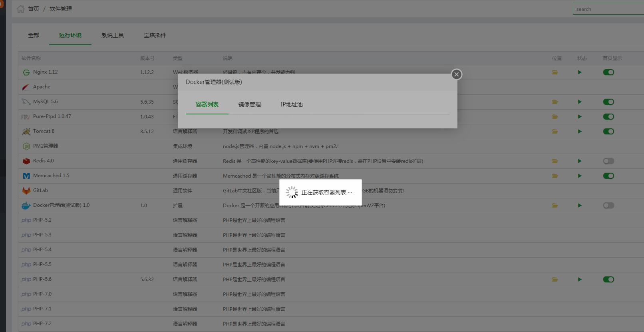644x332 pixels.
Task: Open the MySQL install folder icon
Action: point(555,102)
